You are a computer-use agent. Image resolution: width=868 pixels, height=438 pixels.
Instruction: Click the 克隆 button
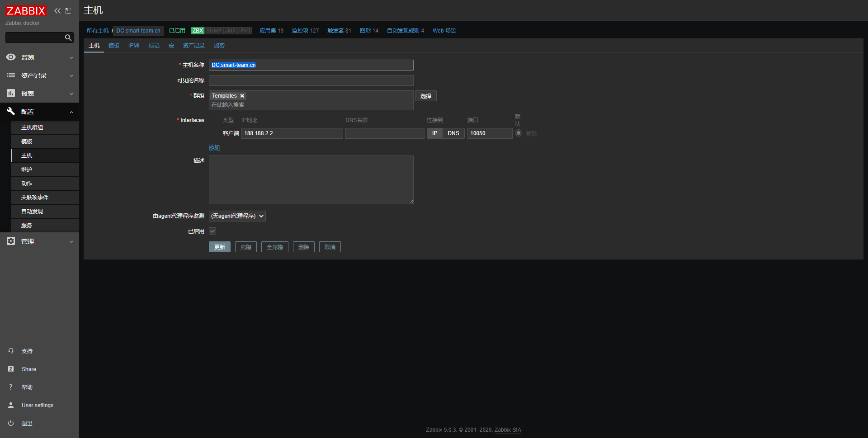coord(246,247)
